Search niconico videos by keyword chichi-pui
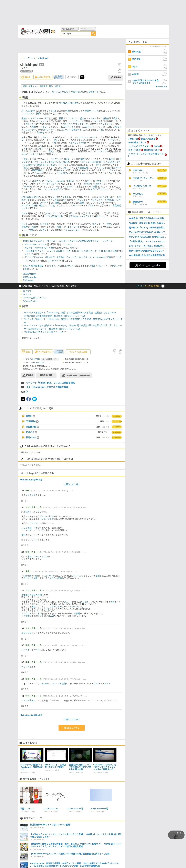 (x=51, y=383)
